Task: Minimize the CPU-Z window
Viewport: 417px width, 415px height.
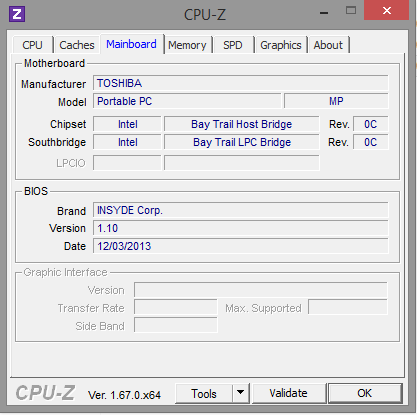Action: coord(324,12)
